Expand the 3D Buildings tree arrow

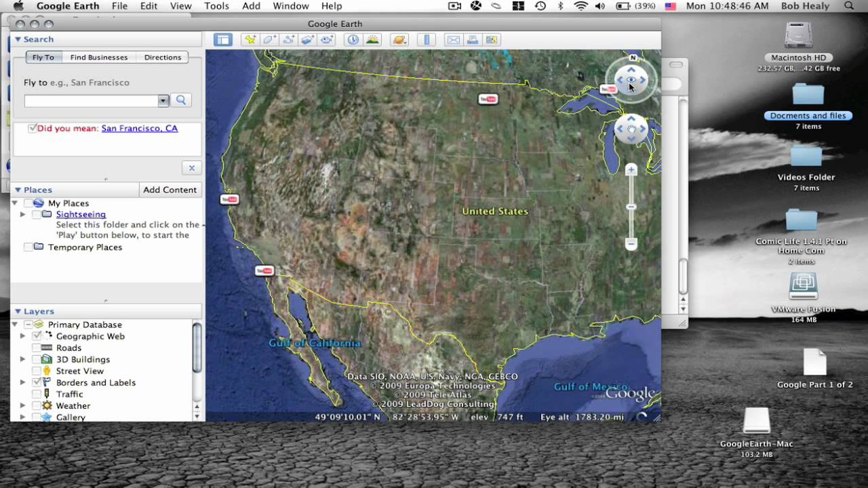(22, 359)
